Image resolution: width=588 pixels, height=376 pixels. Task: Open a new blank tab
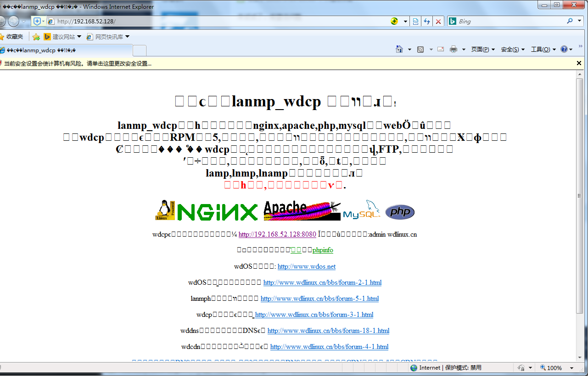[x=140, y=50]
